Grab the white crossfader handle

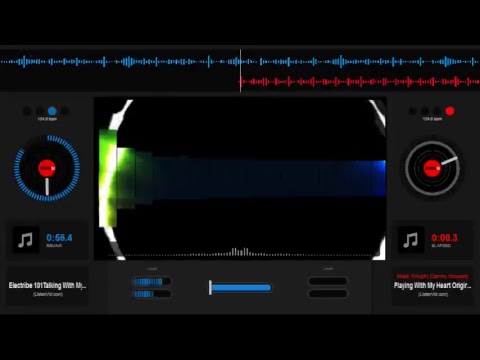[210, 288]
